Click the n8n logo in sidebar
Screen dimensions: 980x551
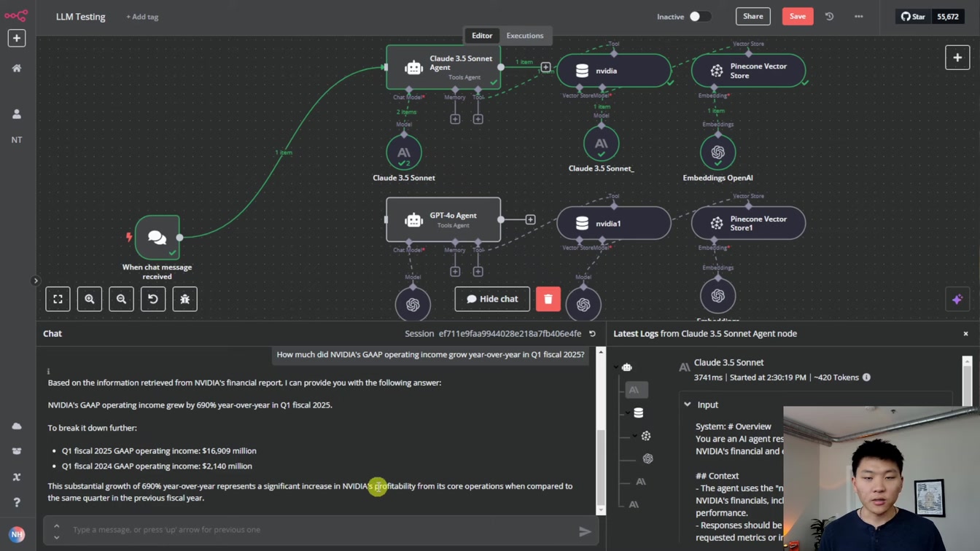point(16,15)
